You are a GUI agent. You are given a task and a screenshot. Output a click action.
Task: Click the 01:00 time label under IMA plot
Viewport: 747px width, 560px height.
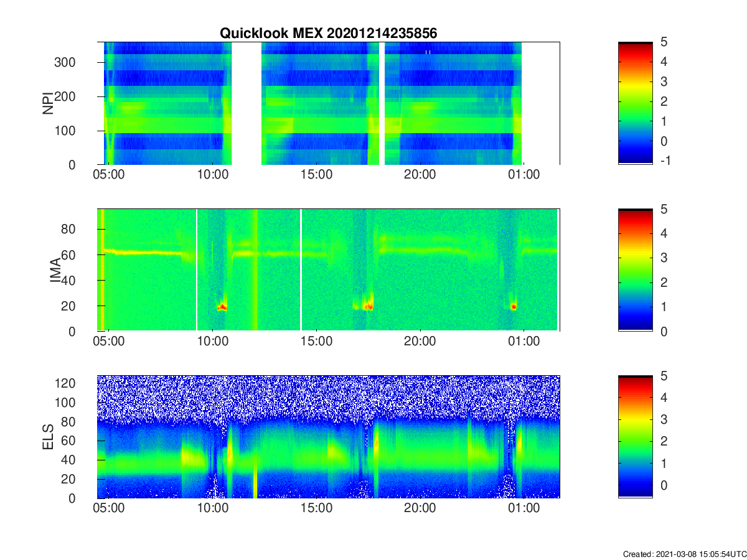[x=524, y=343]
